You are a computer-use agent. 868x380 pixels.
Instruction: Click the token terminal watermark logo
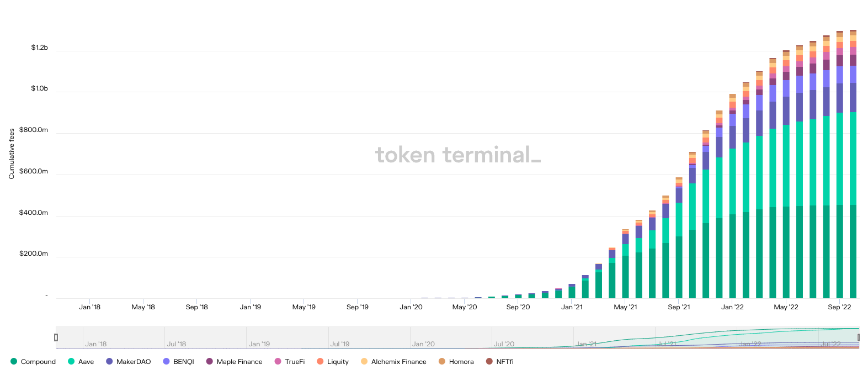pos(457,155)
